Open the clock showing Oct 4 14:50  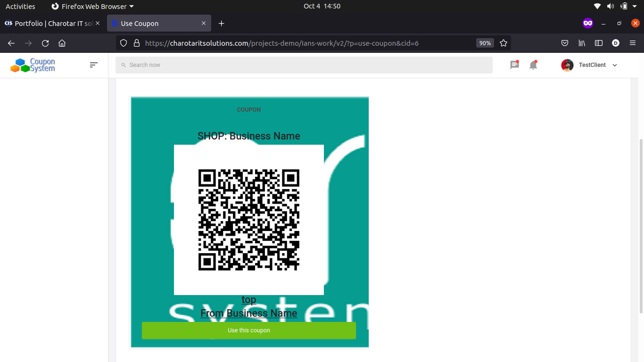322,6
